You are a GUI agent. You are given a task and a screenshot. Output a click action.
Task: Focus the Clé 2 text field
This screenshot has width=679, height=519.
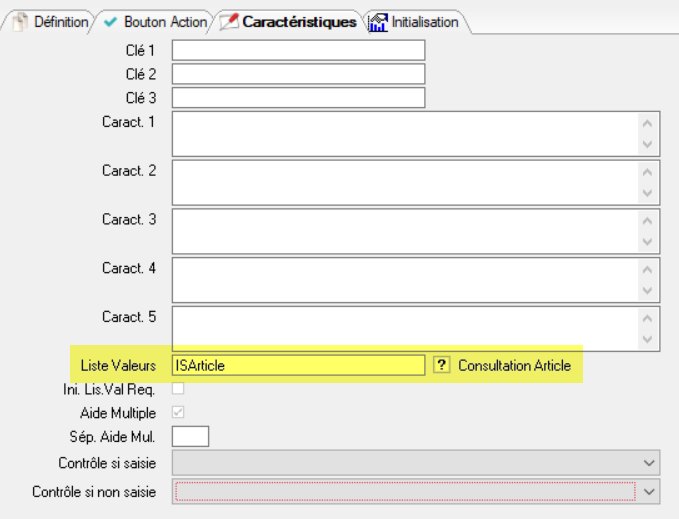tap(298, 74)
